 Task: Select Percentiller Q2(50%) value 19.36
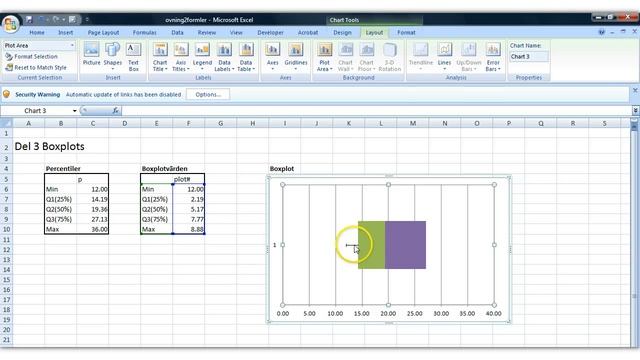coord(93,209)
